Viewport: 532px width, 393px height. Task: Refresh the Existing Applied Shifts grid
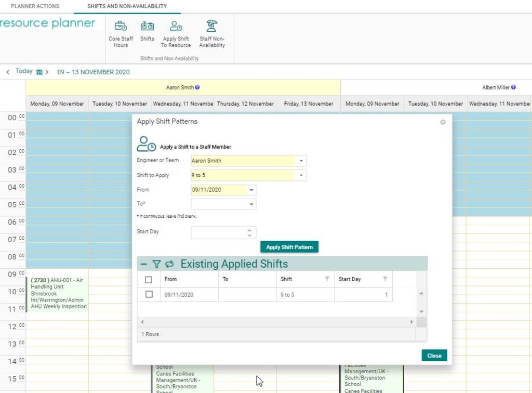coord(169,264)
